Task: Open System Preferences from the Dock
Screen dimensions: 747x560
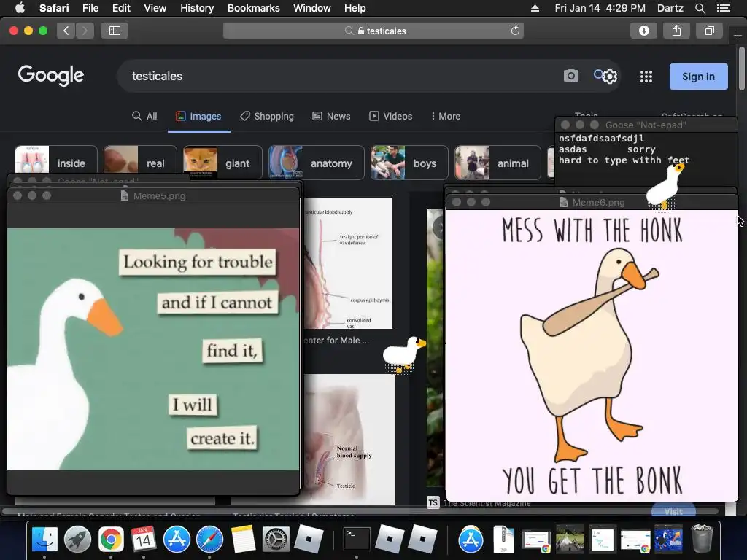Action: (x=276, y=540)
